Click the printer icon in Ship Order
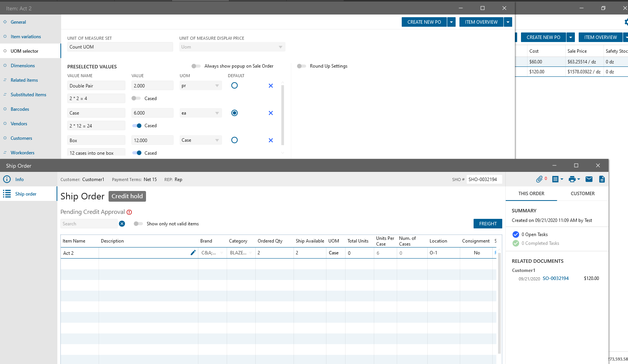Viewport: 628px width, 364px height. tap(572, 179)
